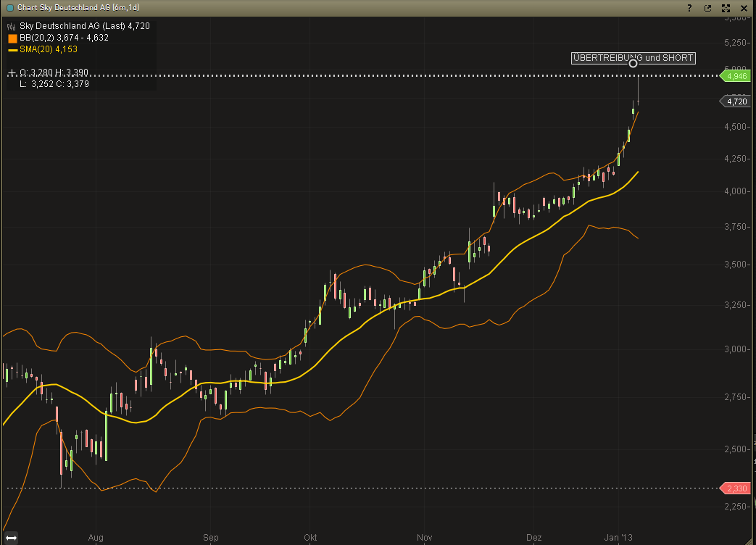
Task: Click the annotation circle handle marker
Action: [x=634, y=64]
